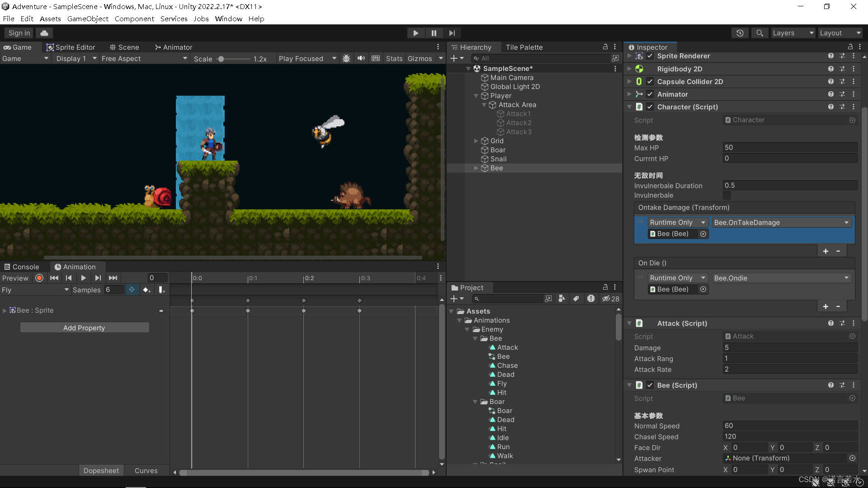
Task: Open the Layers dropdown
Action: 793,33
